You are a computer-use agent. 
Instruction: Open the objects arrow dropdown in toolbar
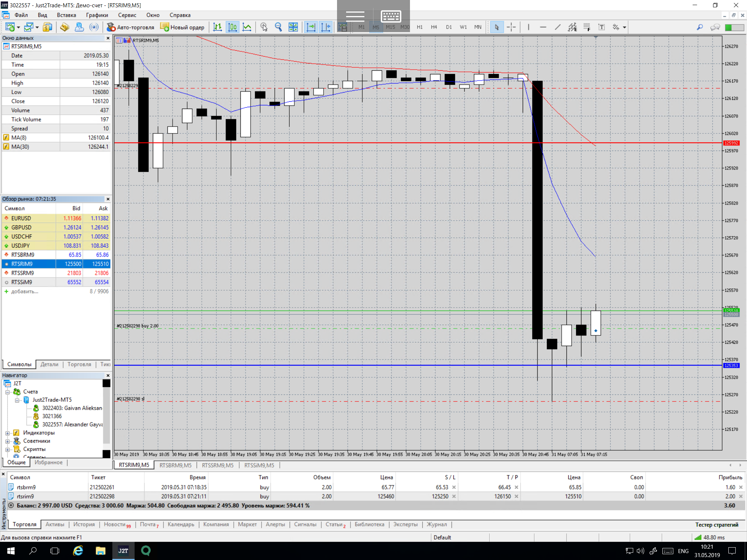pos(624,27)
